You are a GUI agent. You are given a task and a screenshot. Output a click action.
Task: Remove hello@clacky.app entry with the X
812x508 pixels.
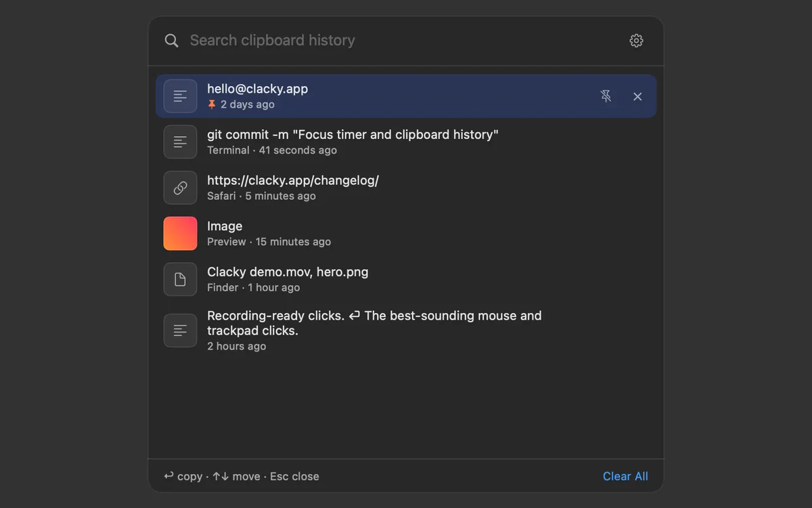click(x=637, y=96)
